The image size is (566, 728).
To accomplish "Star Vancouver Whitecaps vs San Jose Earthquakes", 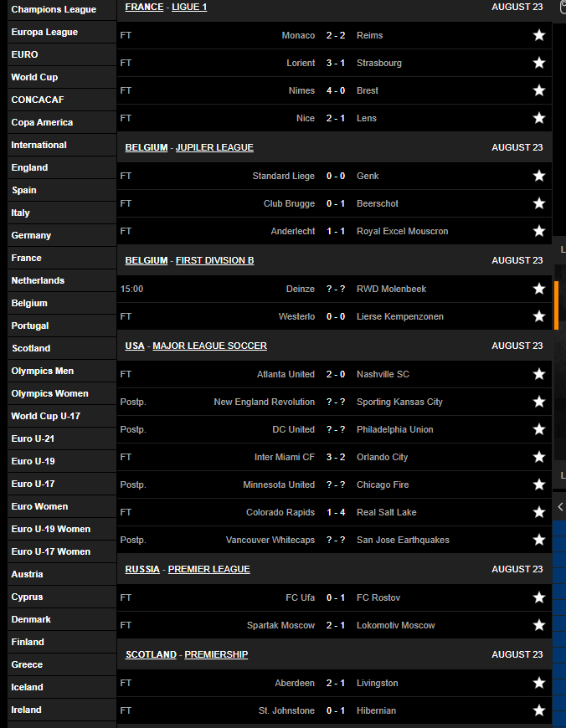I will coord(539,540).
